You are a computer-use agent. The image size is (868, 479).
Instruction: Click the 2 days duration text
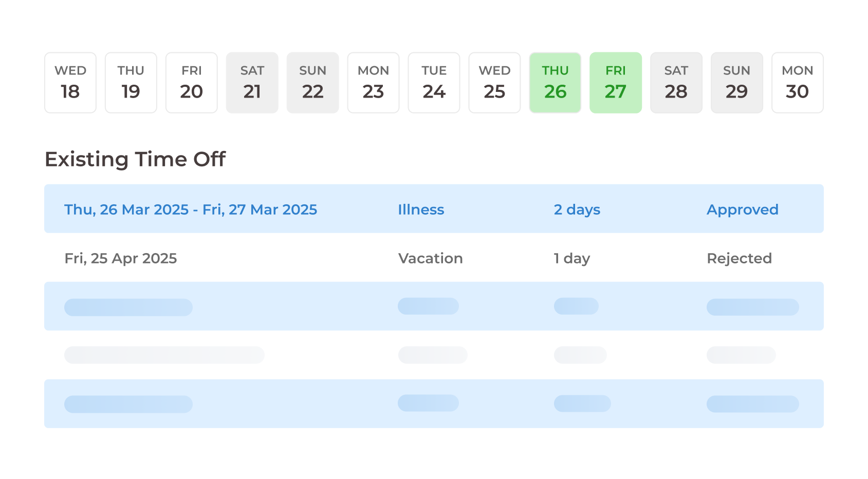tap(577, 209)
